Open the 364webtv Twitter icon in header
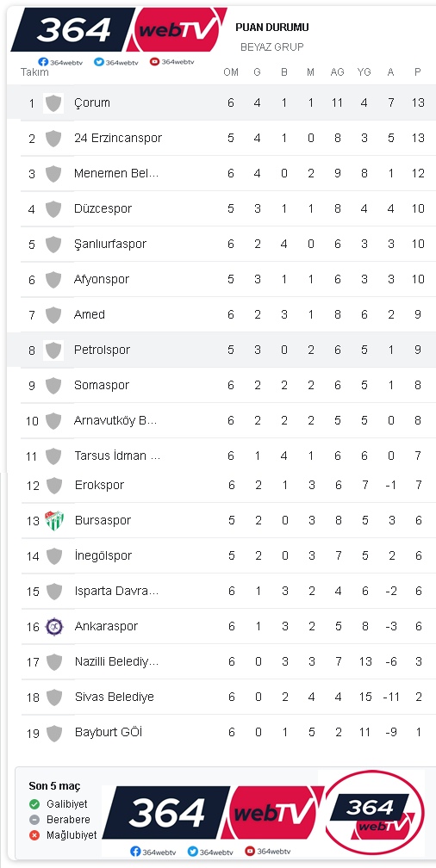Screen dimensions: 436x868 coord(98,62)
